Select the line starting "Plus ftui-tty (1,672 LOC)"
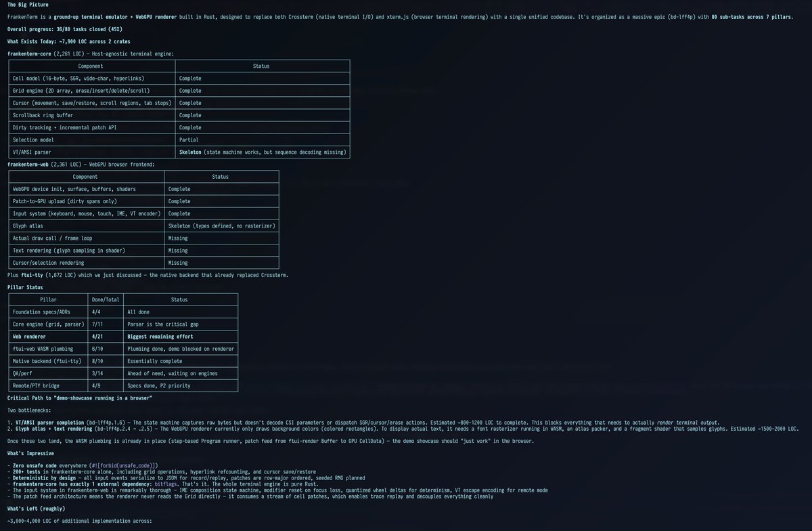 point(148,275)
